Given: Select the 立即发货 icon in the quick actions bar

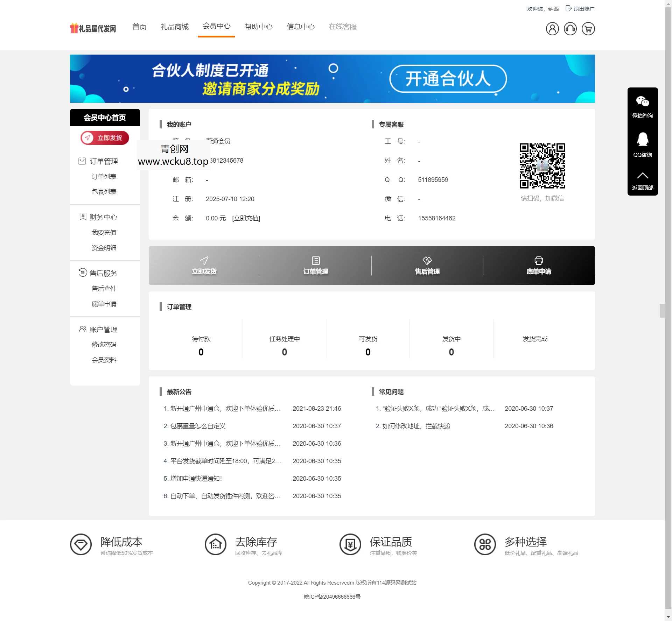Looking at the screenshot, I should 204,261.
